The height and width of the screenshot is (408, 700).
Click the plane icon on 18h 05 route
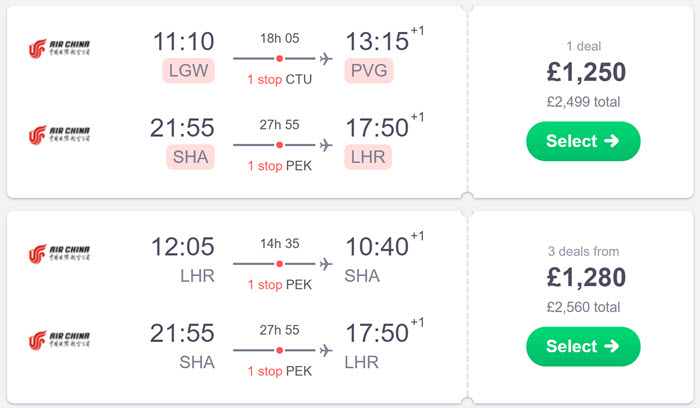[x=326, y=58]
